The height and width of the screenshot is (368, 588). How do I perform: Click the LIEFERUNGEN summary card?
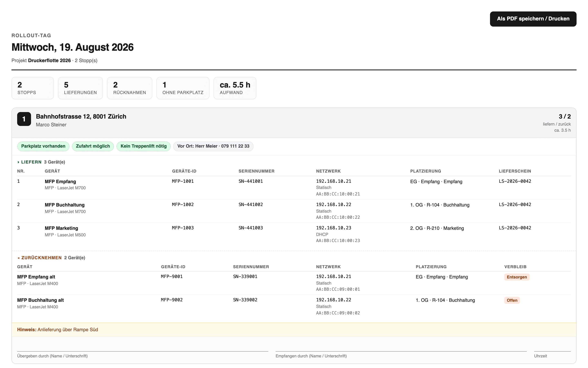pyautogui.click(x=80, y=88)
